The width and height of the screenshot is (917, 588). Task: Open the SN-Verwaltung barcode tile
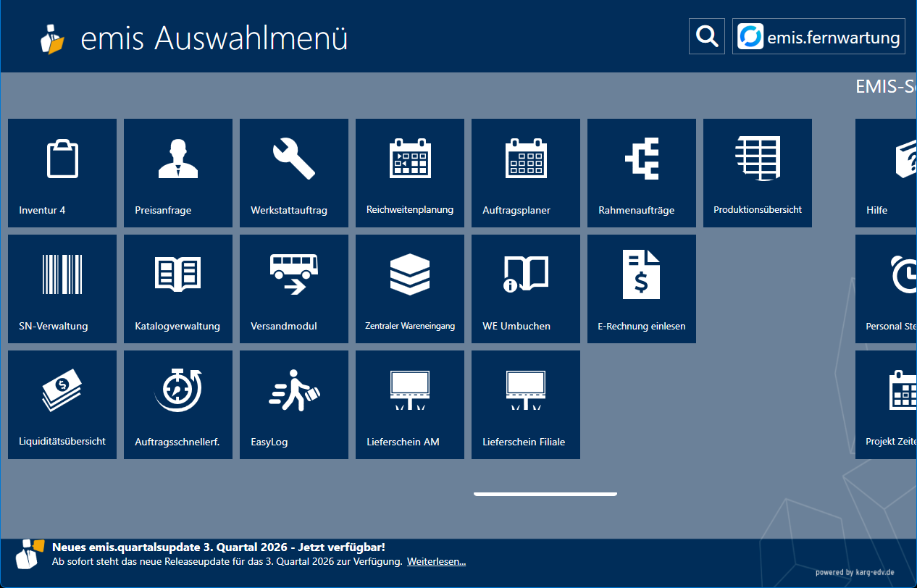point(62,289)
